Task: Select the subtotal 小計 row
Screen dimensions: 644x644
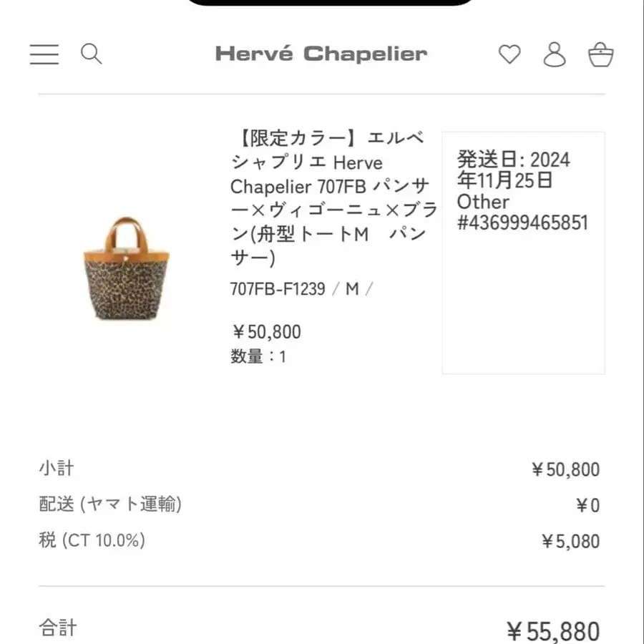Action: pyautogui.click(x=57, y=468)
